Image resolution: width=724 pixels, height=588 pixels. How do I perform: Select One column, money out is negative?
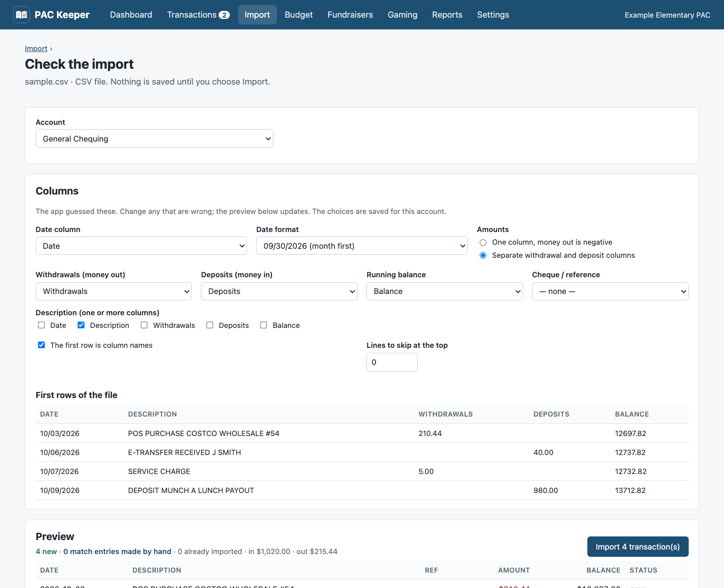coord(483,242)
